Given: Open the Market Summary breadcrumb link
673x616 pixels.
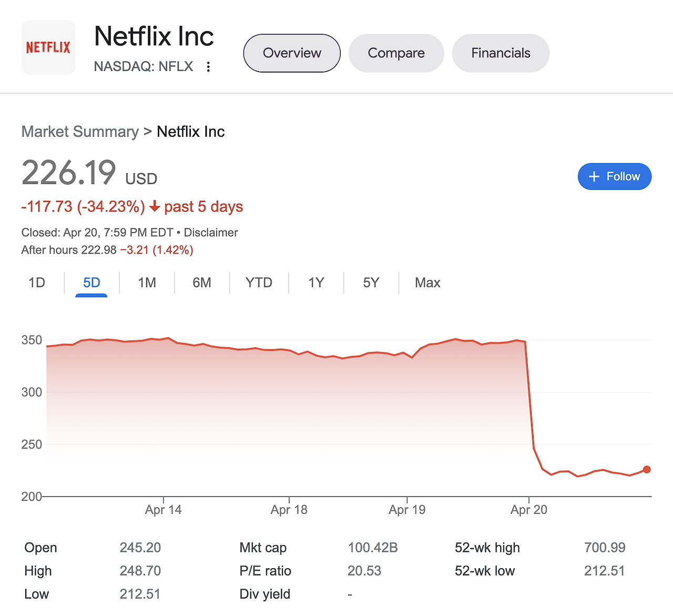Looking at the screenshot, I should pyautogui.click(x=80, y=132).
